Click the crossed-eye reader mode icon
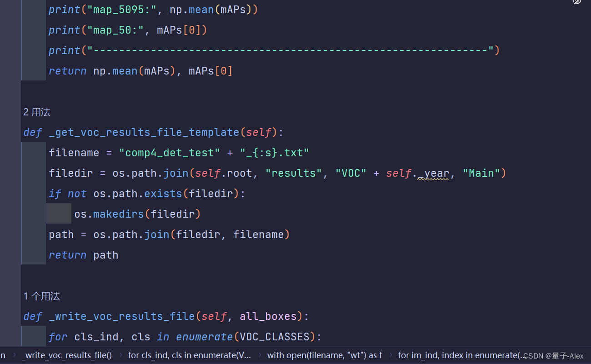 (577, 2)
